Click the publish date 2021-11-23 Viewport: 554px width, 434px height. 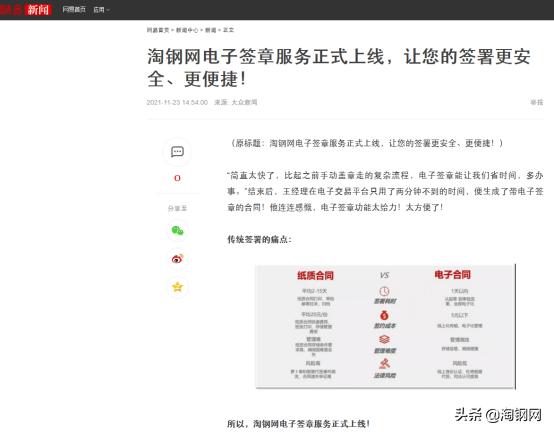point(177,102)
